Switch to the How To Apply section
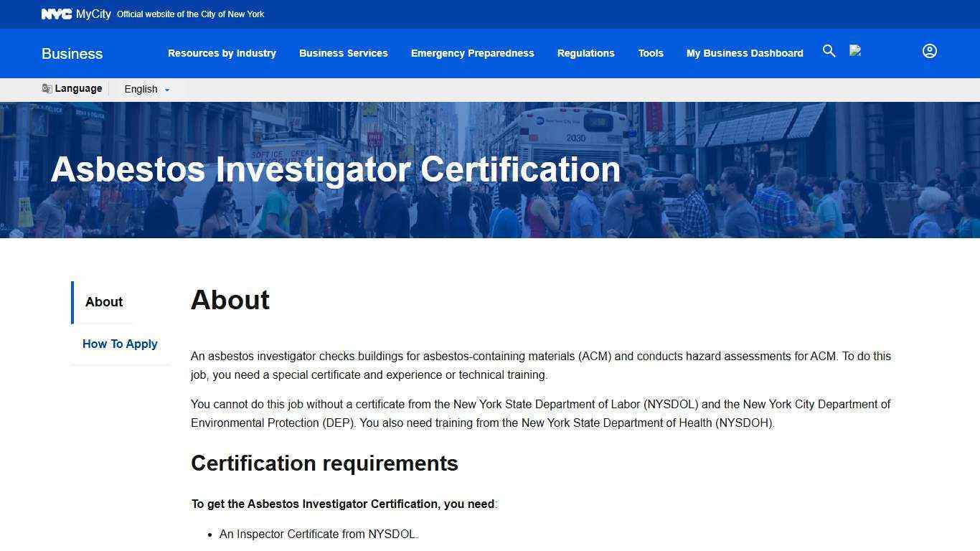The image size is (980, 551). [120, 344]
